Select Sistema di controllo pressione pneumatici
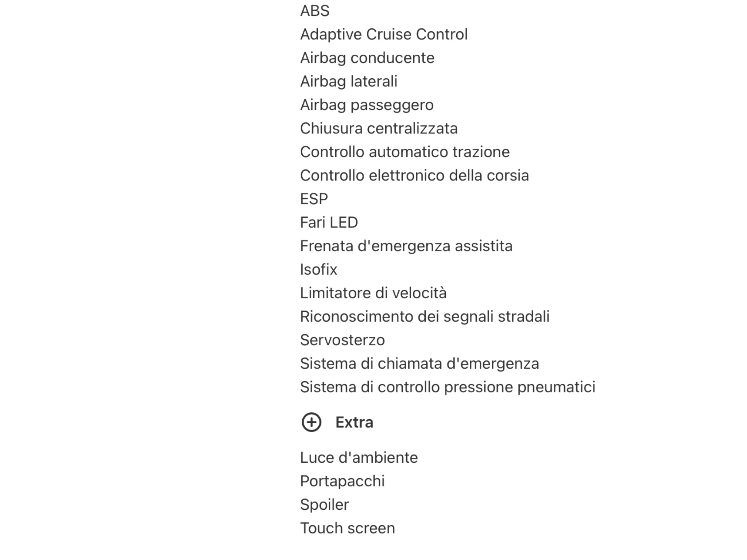This screenshot has height=560, width=747. point(448,387)
